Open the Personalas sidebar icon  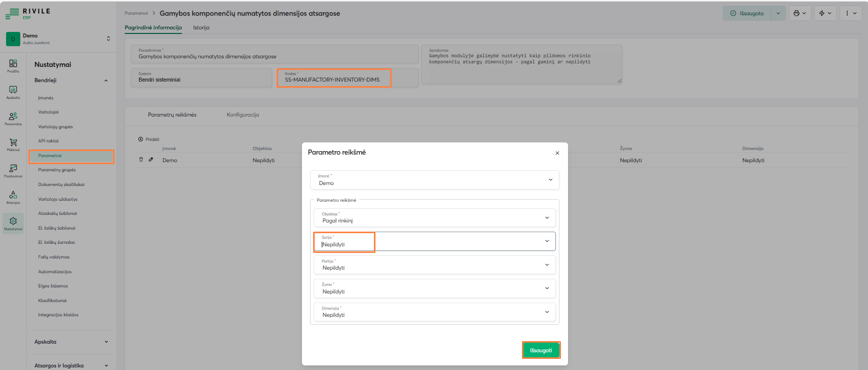(x=13, y=118)
